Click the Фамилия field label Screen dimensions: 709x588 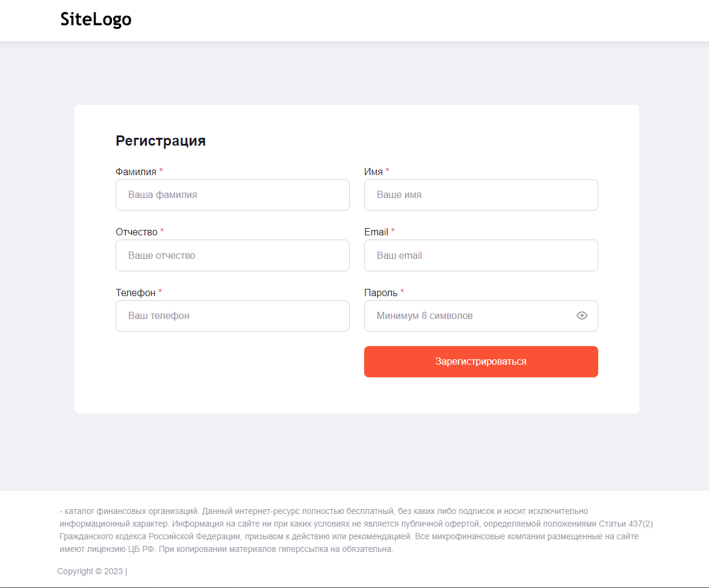coord(135,172)
